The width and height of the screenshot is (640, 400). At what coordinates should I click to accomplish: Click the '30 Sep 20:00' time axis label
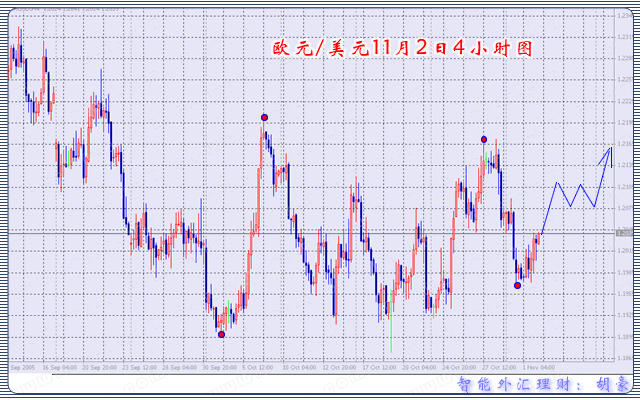click(x=220, y=367)
